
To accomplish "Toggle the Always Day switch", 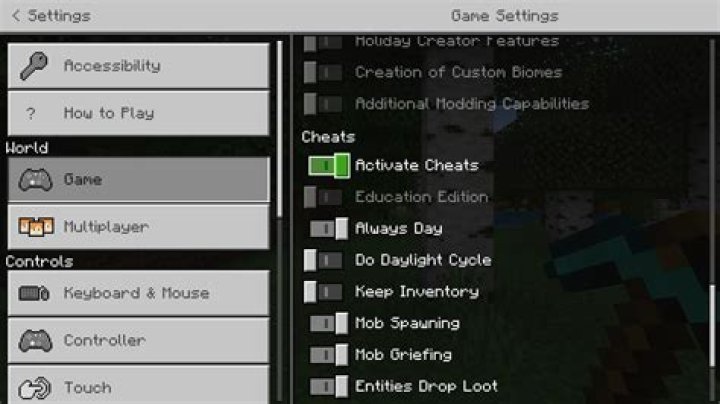I will (329, 229).
